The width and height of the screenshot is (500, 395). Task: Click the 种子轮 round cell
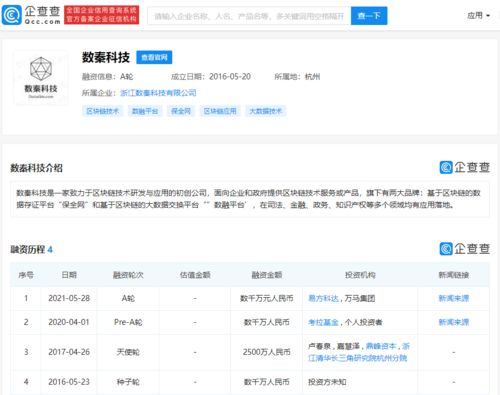[128, 382]
